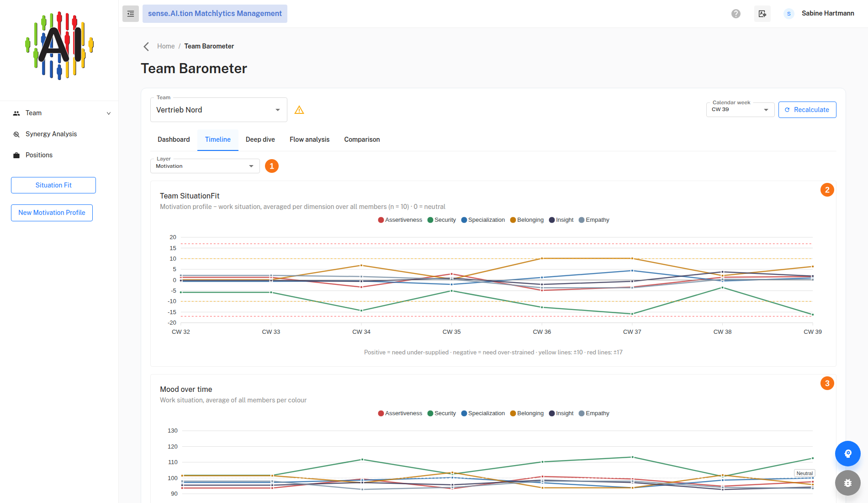Toggle Insight series in Mood over time legend
This screenshot has width=868, height=503.
pyautogui.click(x=561, y=413)
